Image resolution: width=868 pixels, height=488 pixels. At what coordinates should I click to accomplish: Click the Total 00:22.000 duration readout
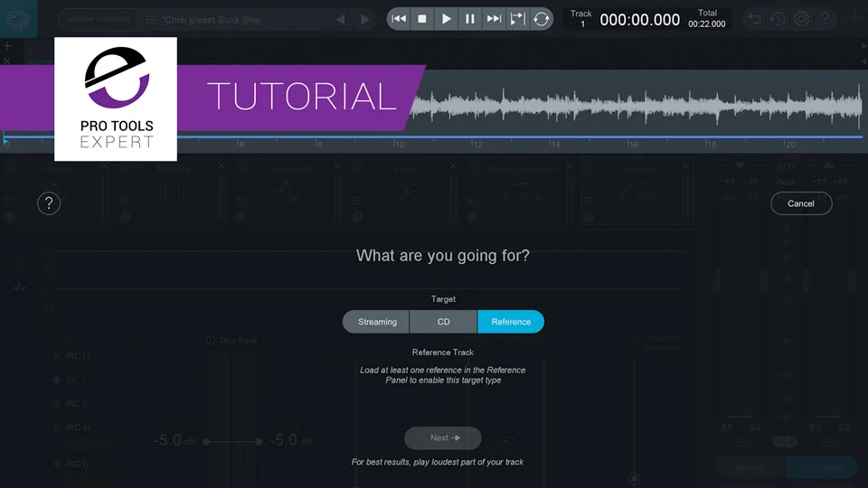707,19
